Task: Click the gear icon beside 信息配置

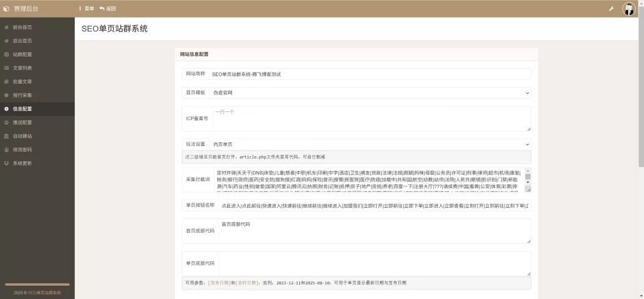Action: 6,109
